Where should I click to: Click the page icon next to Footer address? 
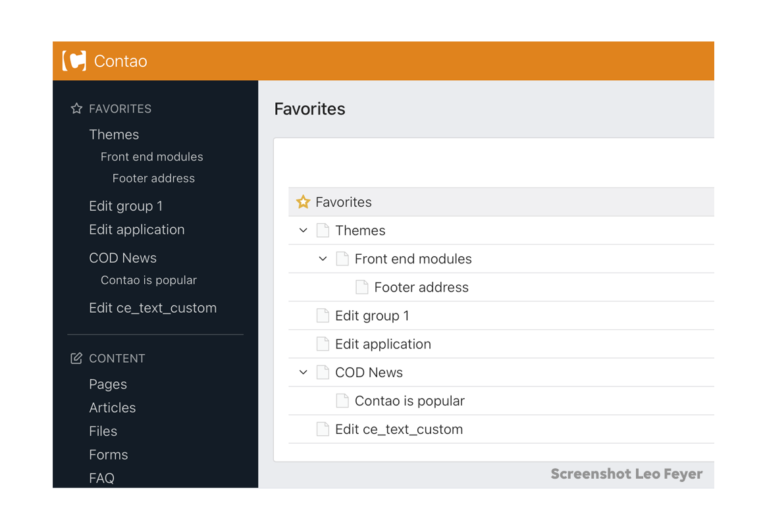point(361,287)
